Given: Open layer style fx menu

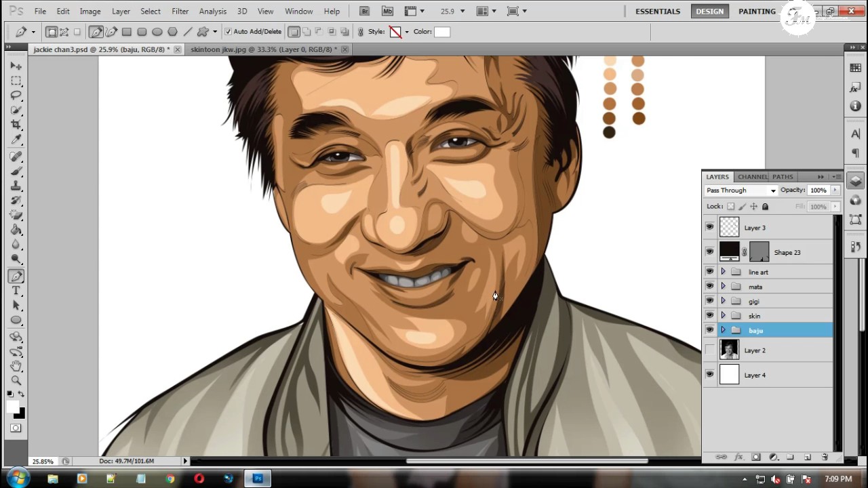Looking at the screenshot, I should [x=739, y=457].
